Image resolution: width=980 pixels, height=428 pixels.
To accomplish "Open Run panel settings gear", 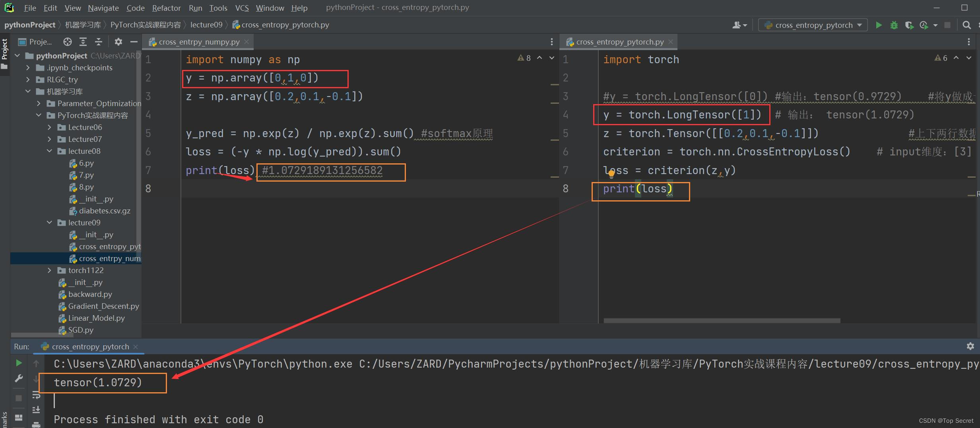I will pyautogui.click(x=970, y=346).
